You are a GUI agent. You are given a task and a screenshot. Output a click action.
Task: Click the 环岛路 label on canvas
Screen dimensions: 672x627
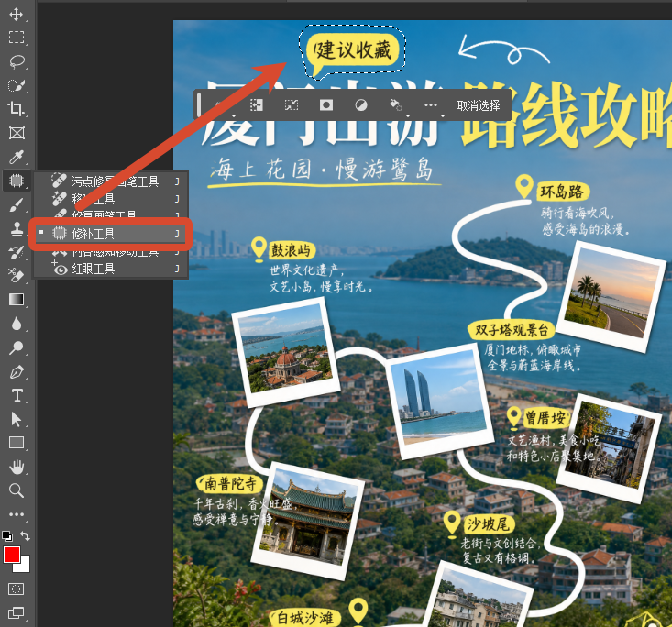point(562,192)
